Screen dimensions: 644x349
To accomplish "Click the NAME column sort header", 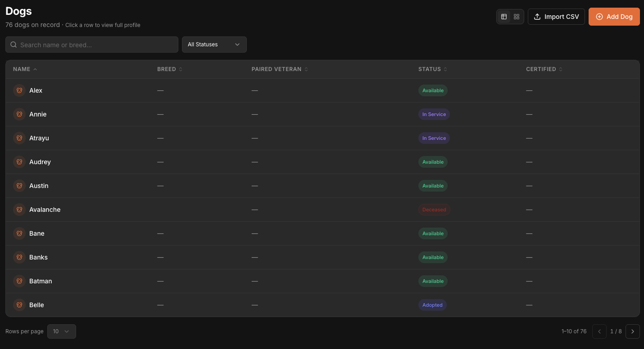I will coord(22,69).
